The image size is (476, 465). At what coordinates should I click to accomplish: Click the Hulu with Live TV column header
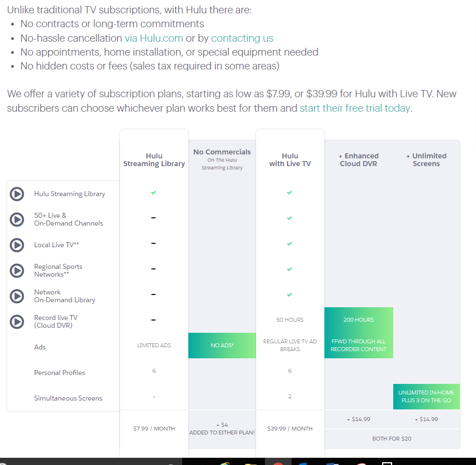click(x=290, y=160)
